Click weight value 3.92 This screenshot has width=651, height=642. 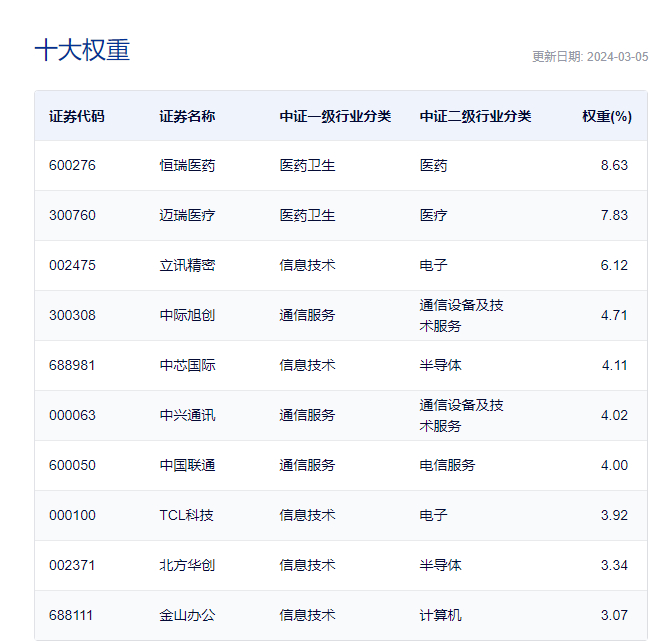pos(614,515)
